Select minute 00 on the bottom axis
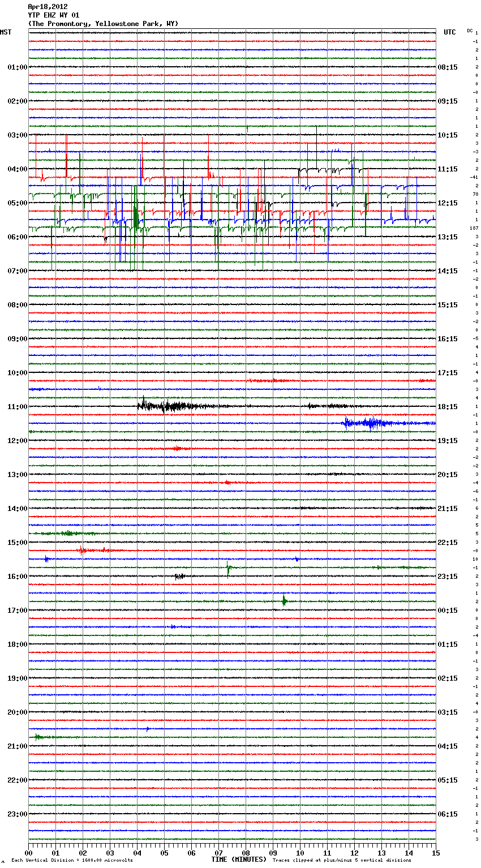Viewport: 481px width, 868px height. [x=29, y=853]
